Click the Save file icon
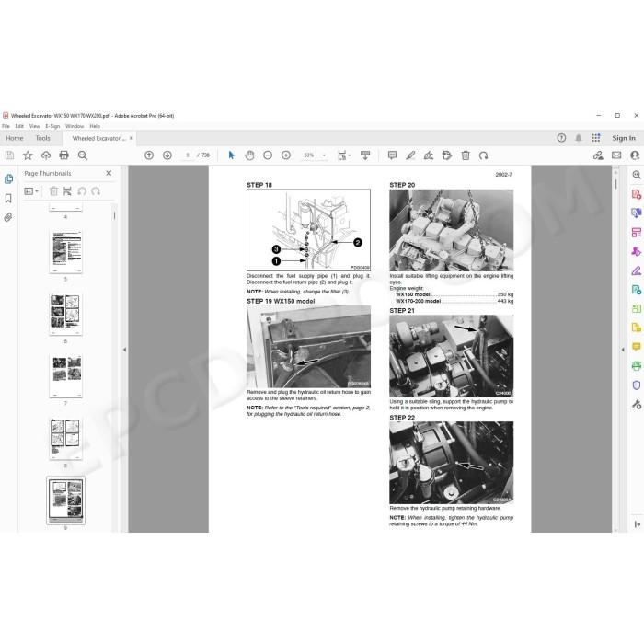The height and width of the screenshot is (644, 644). [x=9, y=155]
